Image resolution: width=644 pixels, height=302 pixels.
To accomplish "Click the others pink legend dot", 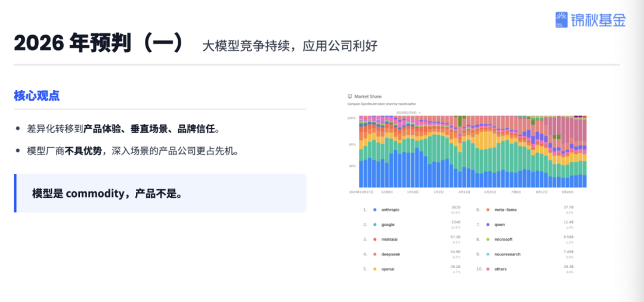I will point(488,269).
